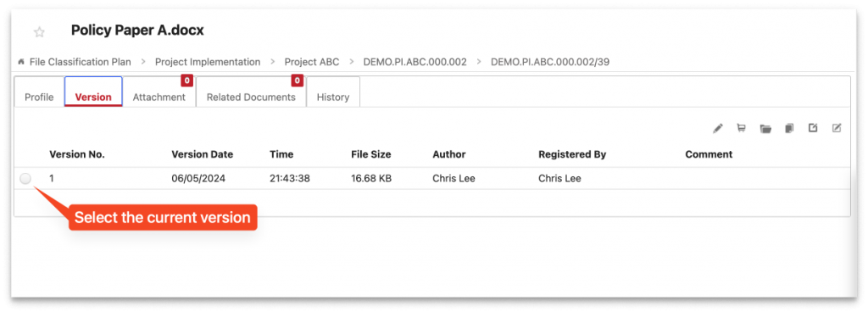Switch to the Attachment tab
The width and height of the screenshot is (868, 312).
click(x=159, y=97)
